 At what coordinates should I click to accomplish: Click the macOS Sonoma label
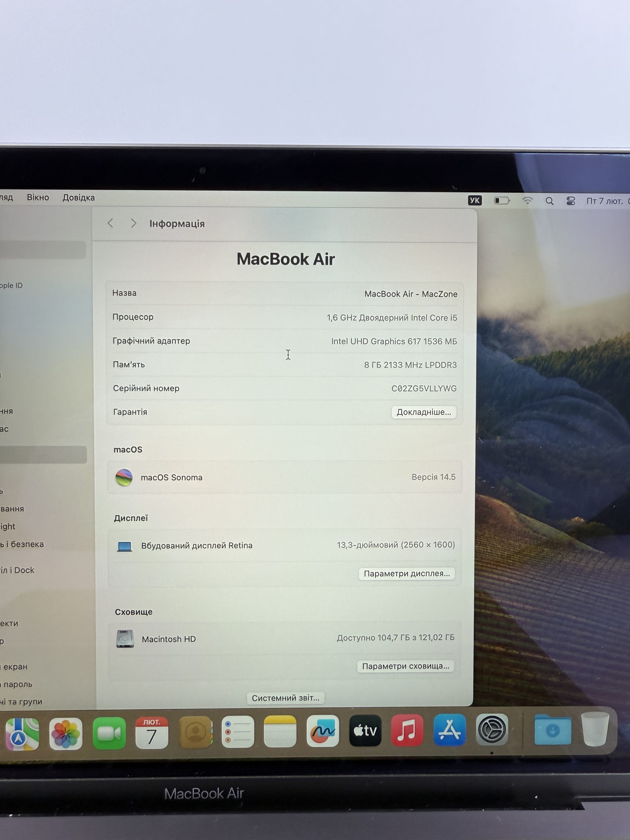click(172, 477)
